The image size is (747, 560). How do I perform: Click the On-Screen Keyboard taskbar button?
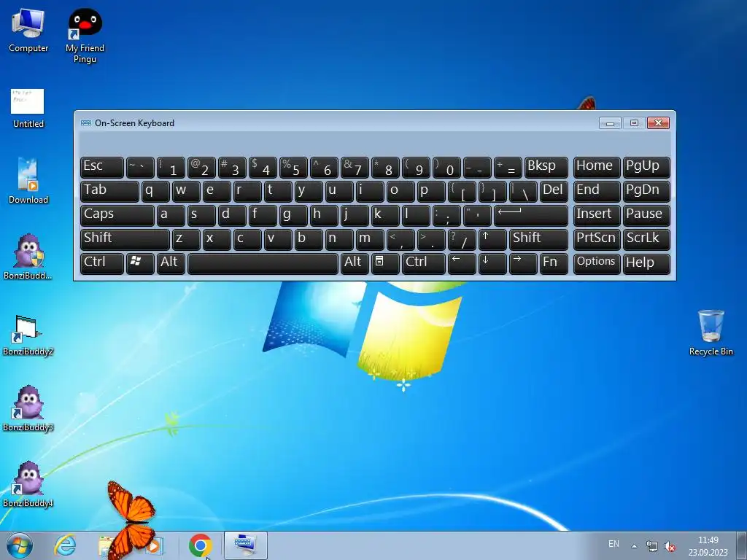coord(245,545)
